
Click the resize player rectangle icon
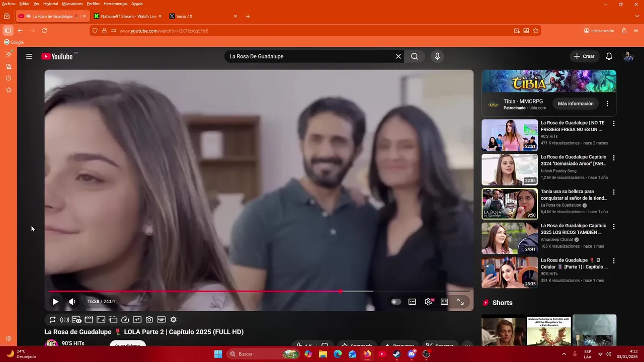[101, 319]
